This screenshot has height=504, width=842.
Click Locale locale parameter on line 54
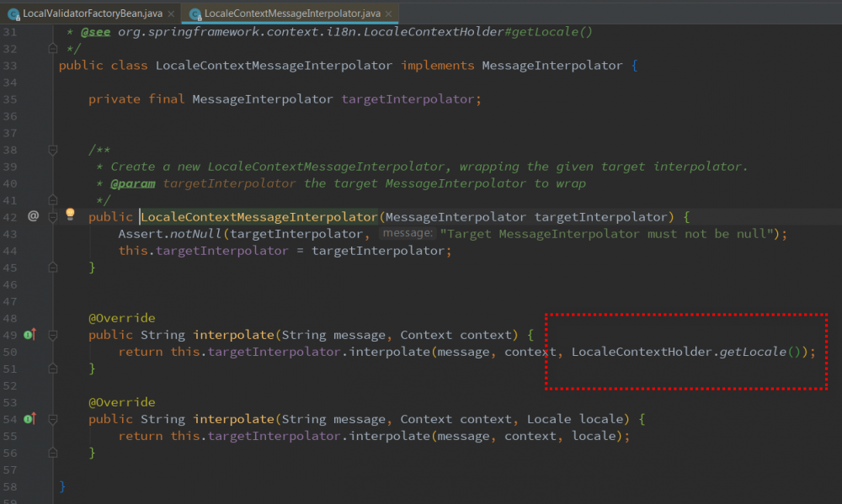[574, 419]
